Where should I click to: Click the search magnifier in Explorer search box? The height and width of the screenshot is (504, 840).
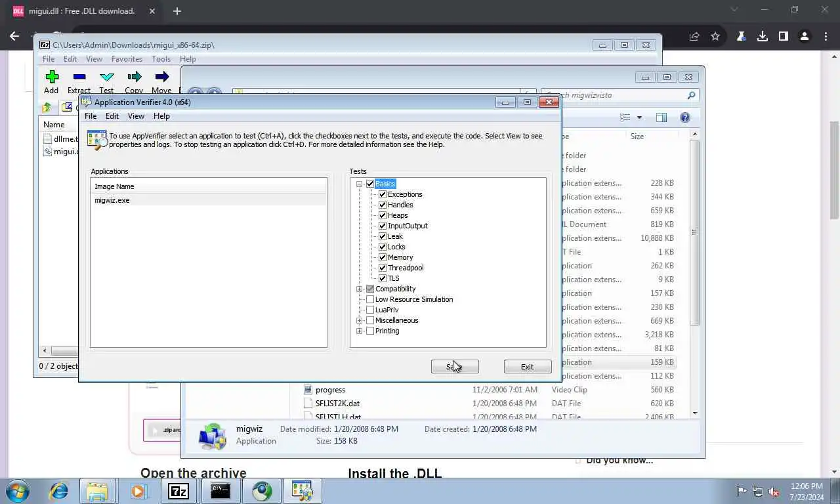click(x=691, y=95)
